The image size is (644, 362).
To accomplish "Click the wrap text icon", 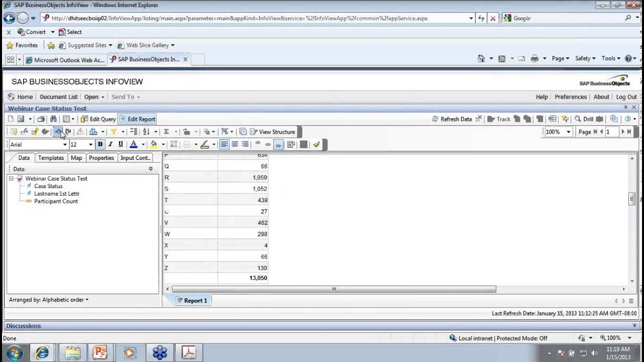I will (291, 144).
